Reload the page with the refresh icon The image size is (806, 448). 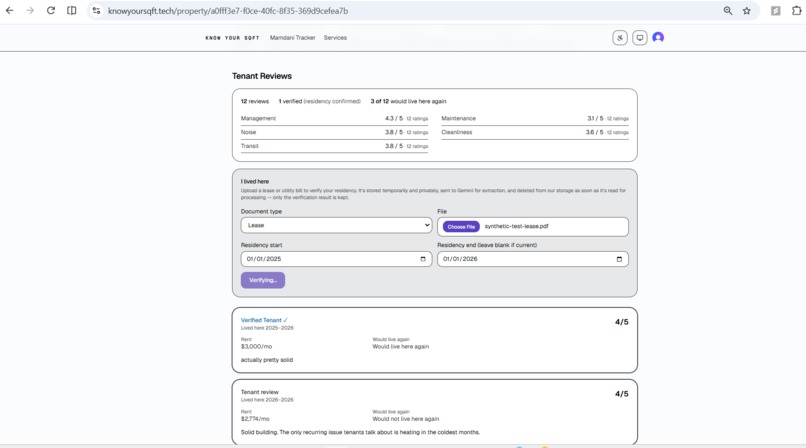pos(50,11)
